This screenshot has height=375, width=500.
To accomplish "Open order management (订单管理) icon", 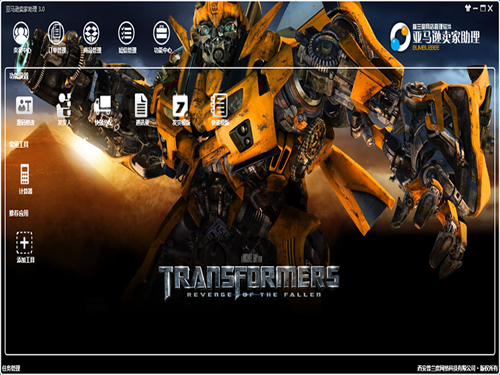I will pyautogui.click(x=56, y=33).
